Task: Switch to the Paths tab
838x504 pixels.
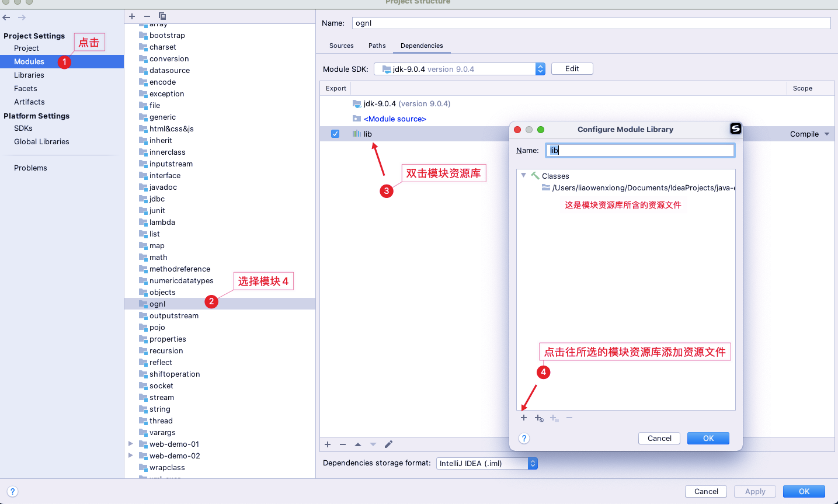Action: [377, 46]
